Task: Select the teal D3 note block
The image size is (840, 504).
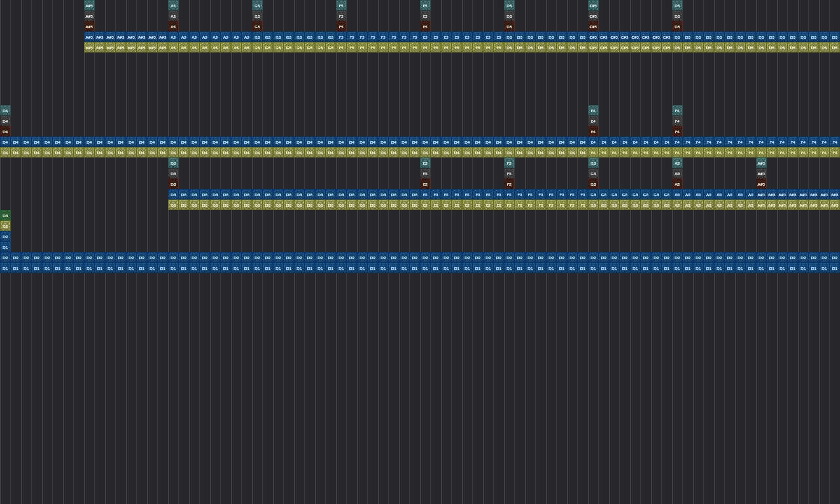Action: click(x=173, y=163)
